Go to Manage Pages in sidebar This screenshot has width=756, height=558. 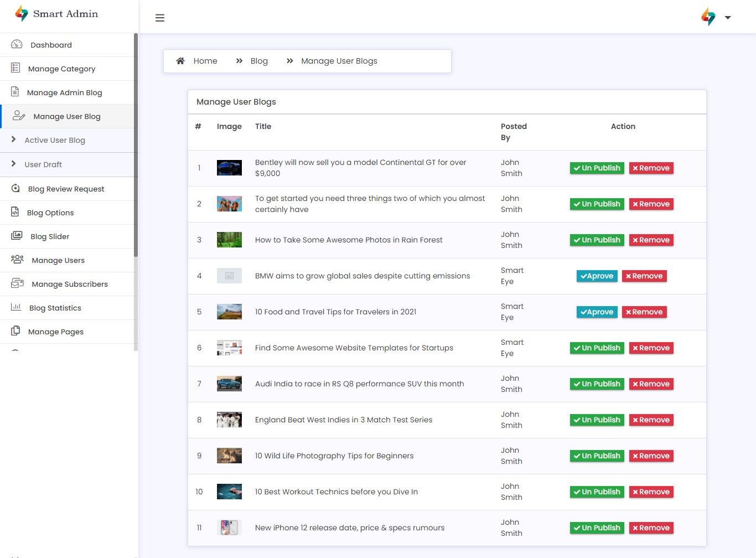(55, 332)
